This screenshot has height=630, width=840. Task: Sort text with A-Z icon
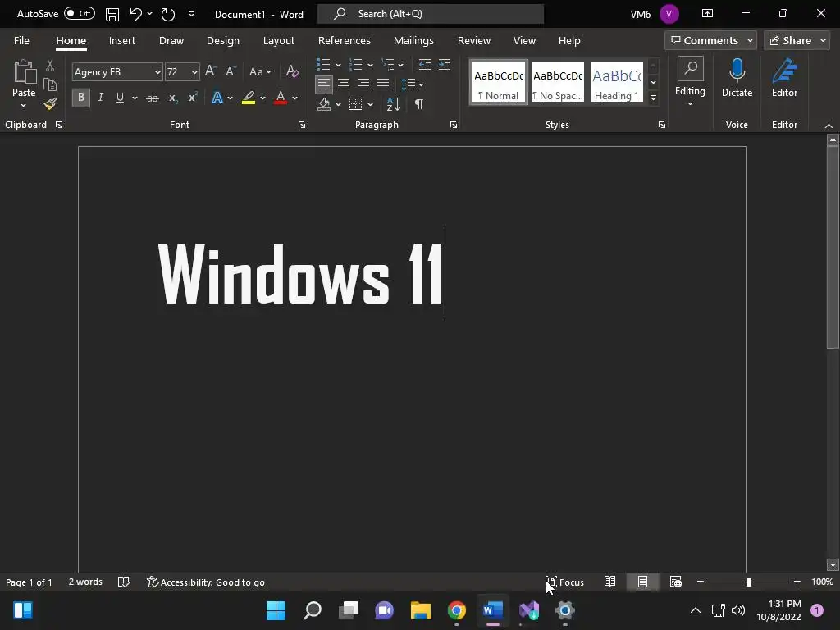[393, 104]
